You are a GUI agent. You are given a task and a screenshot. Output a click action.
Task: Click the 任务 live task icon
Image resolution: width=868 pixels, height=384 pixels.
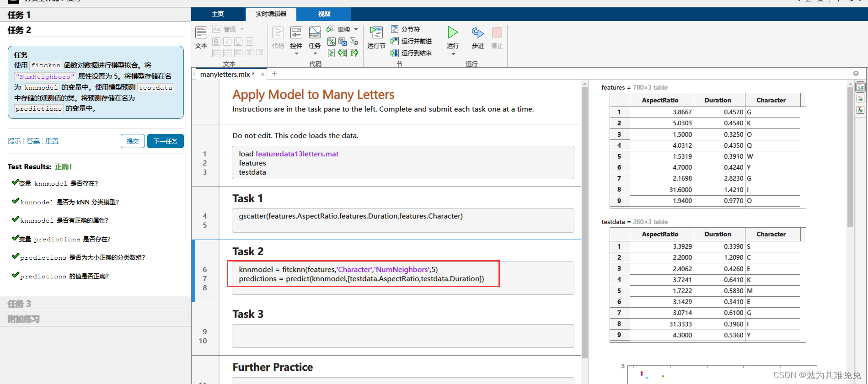(315, 33)
